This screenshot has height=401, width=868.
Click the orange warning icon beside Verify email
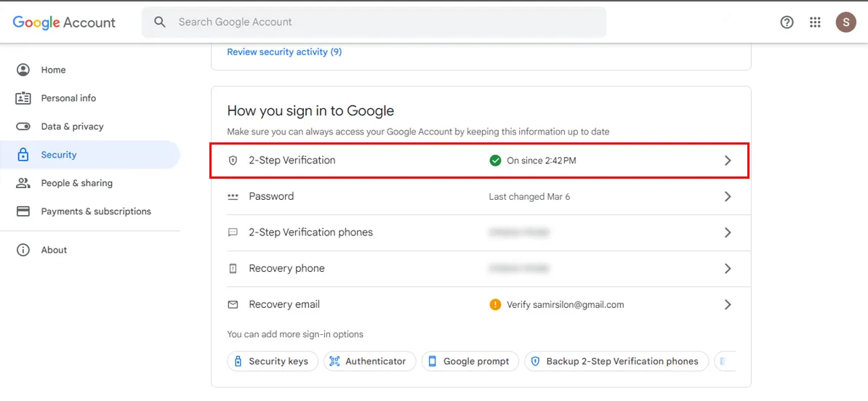pyautogui.click(x=495, y=305)
